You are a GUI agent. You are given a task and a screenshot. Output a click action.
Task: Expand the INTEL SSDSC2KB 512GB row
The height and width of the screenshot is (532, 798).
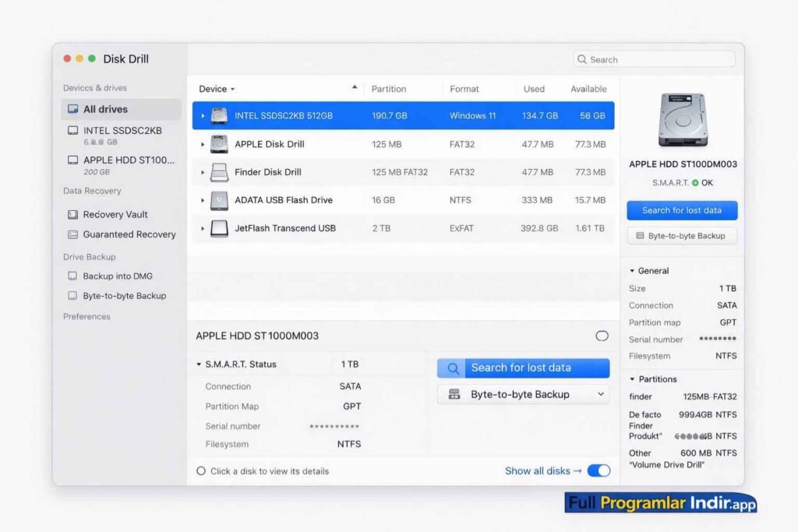(203, 116)
